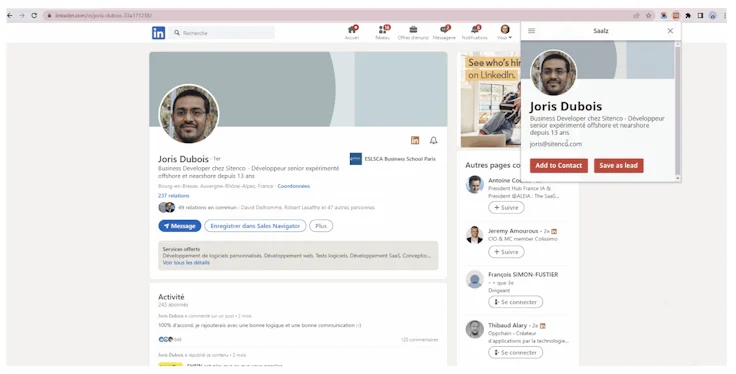Open Thibaud Alary profile name
Image resolution: width=736 pixels, height=374 pixels.
[x=507, y=325]
